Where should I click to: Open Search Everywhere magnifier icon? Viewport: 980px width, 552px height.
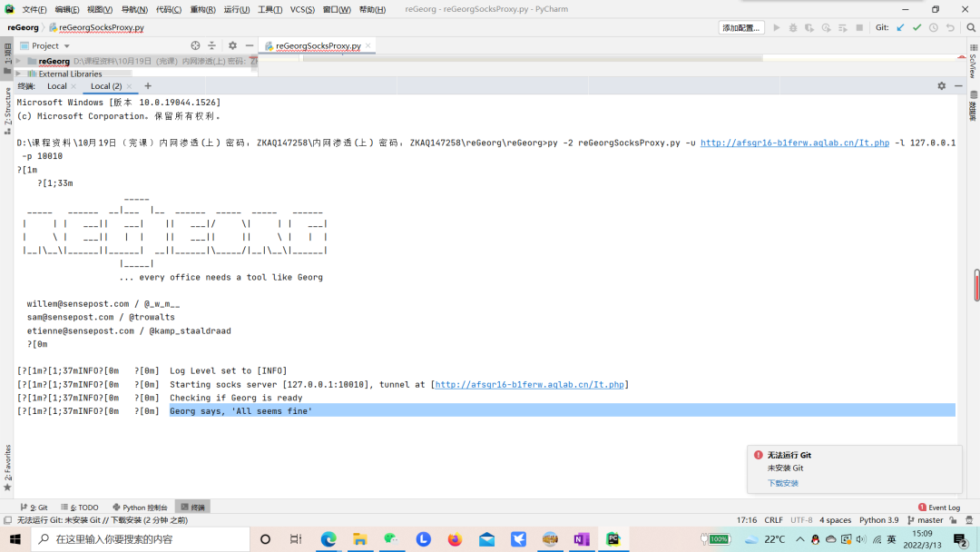[971, 27]
